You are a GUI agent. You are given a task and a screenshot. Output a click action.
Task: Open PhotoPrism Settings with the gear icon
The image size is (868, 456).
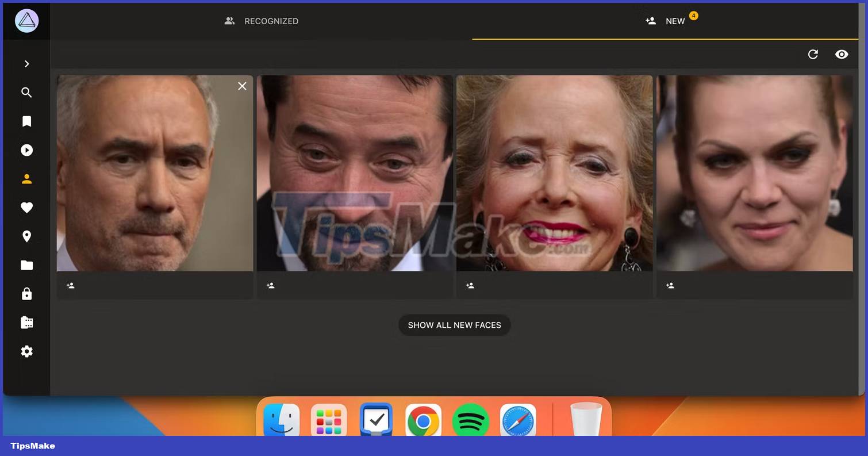(26, 351)
